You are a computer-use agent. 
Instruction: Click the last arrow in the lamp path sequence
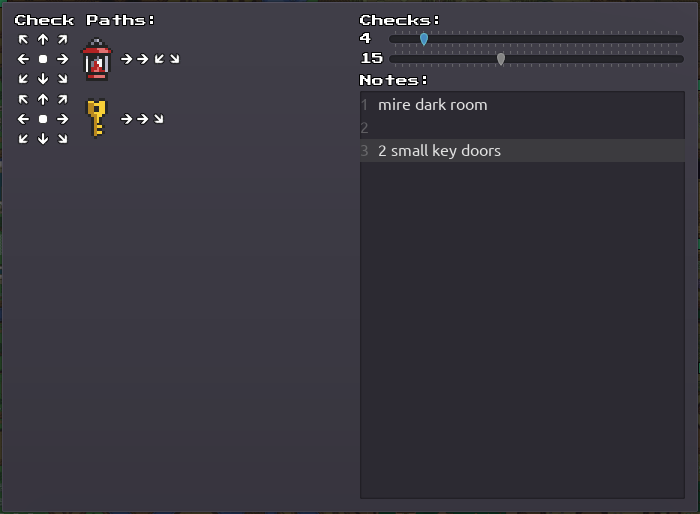175,60
